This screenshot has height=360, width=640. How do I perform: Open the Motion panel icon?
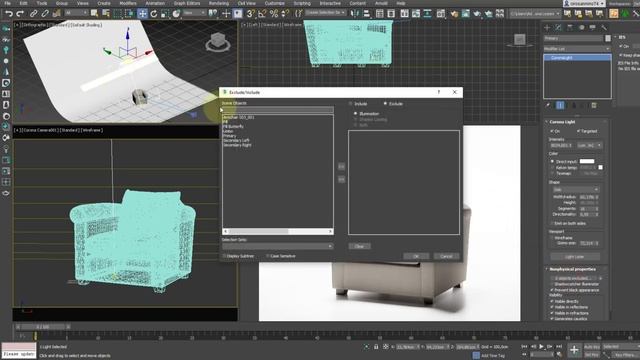click(581, 27)
